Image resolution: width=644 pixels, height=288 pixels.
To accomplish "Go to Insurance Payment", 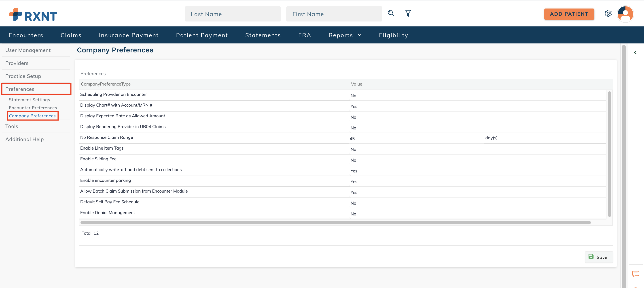I will pos(129,35).
